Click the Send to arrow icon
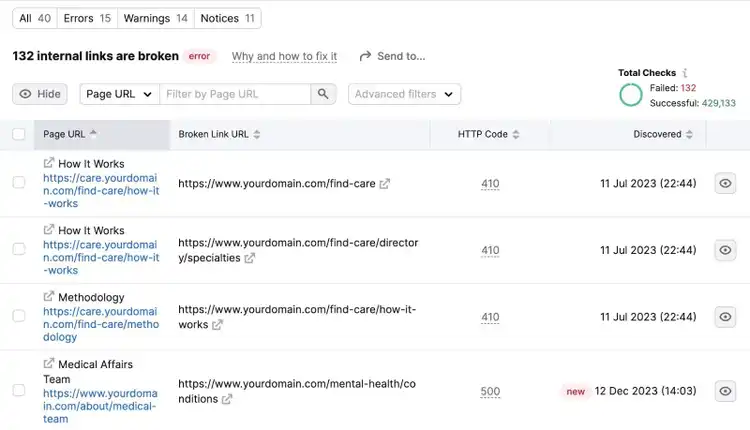 (x=365, y=56)
